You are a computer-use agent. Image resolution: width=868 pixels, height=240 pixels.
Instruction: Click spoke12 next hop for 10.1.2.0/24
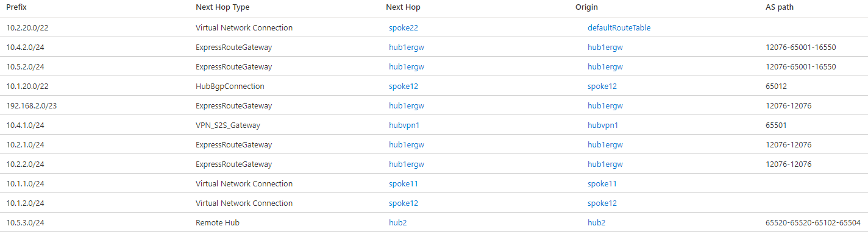click(x=404, y=203)
